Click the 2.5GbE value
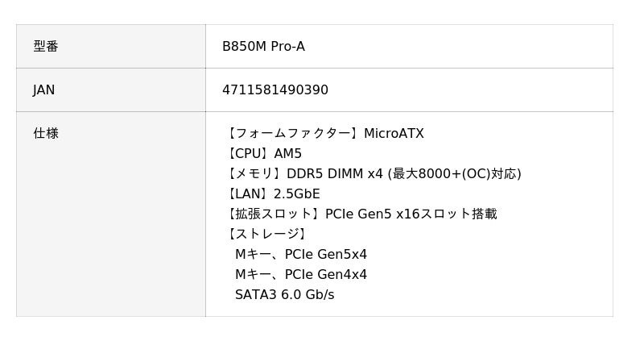 click(297, 194)
